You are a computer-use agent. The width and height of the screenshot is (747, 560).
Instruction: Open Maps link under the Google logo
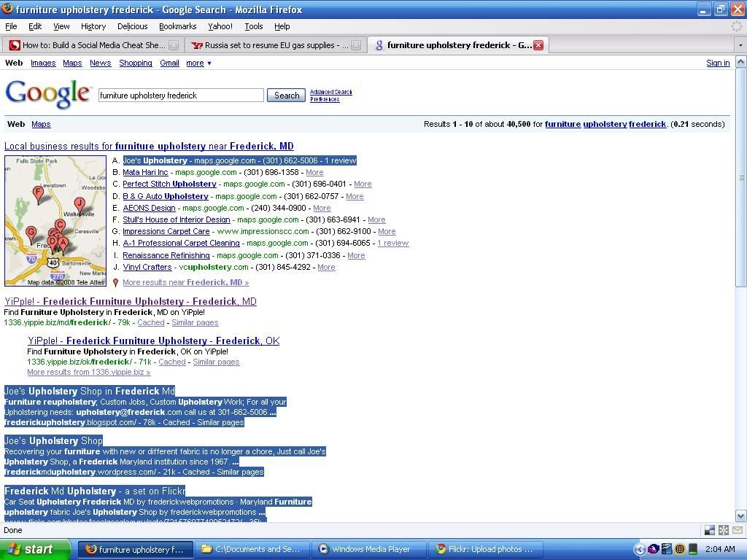(x=41, y=124)
